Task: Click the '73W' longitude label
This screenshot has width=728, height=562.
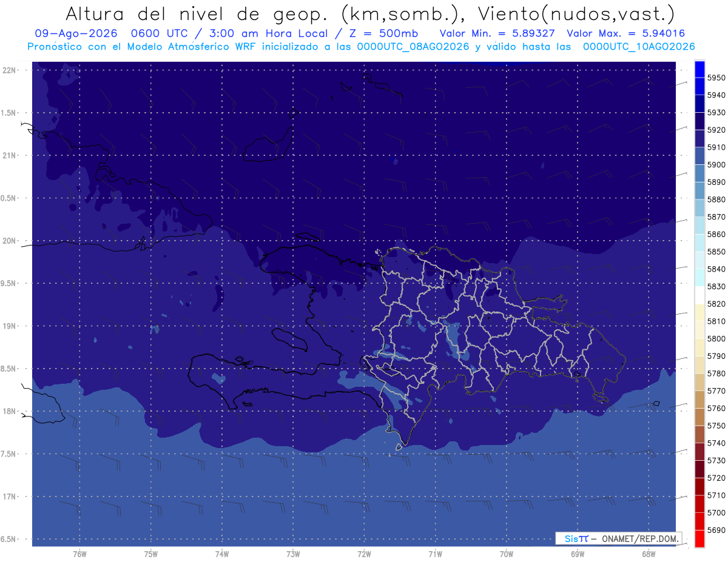Action: (293, 554)
